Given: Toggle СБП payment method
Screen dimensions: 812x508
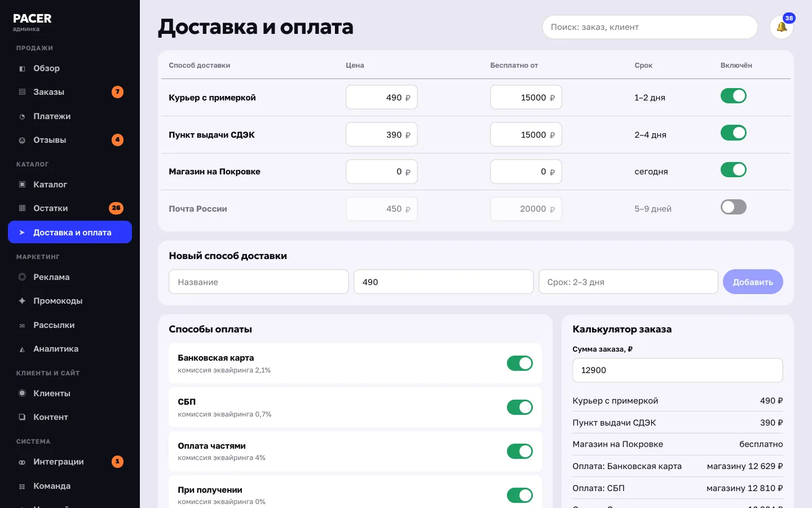Looking at the screenshot, I should 520,408.
